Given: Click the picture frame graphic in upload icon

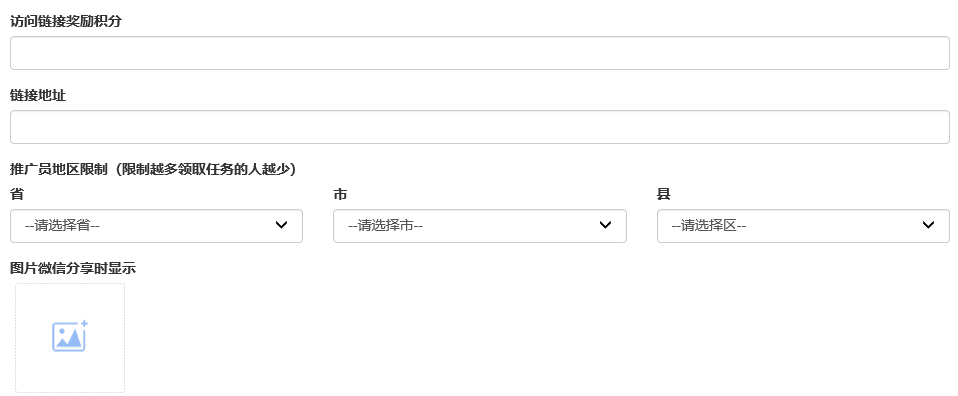Looking at the screenshot, I should 68,338.
